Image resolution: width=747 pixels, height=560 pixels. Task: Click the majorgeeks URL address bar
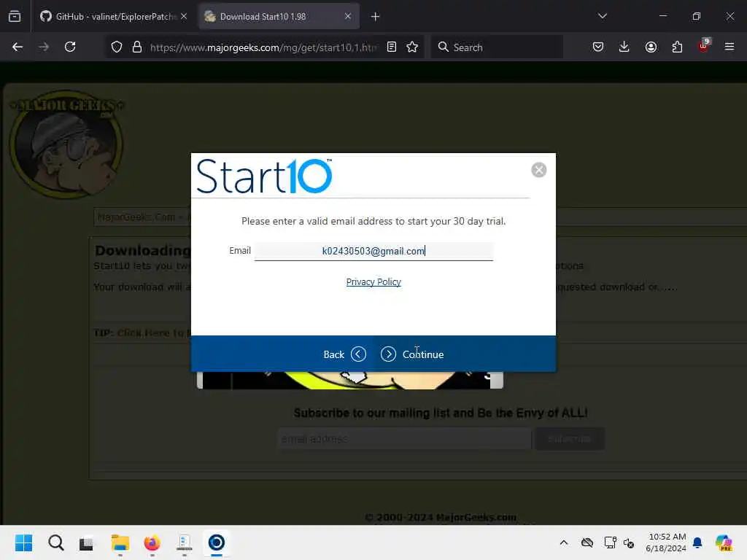coord(263,47)
